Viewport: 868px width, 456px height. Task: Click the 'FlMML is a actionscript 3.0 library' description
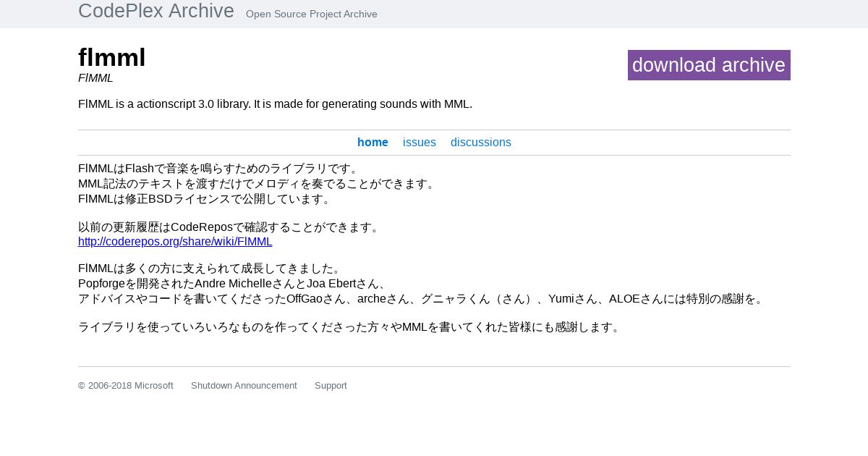click(275, 104)
